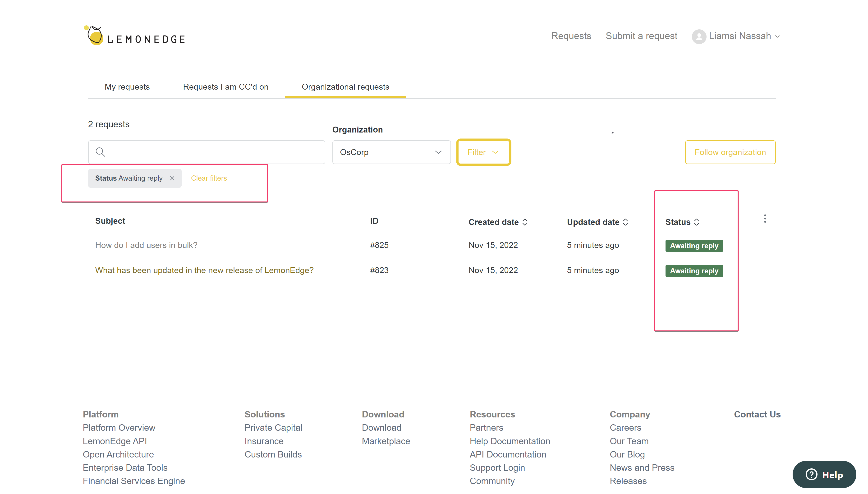Open the Help widget
The height and width of the screenshot is (494, 868).
click(x=824, y=474)
